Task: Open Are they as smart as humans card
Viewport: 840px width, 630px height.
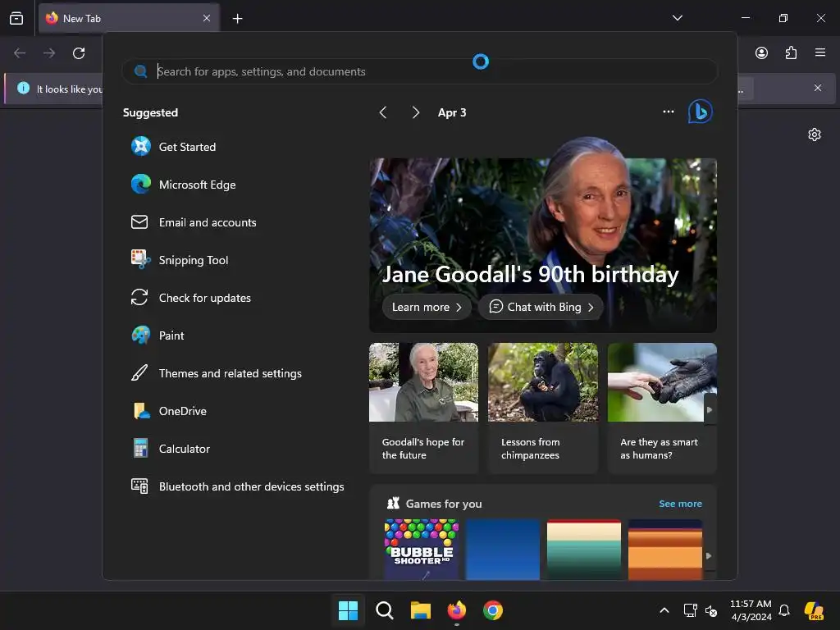Action: pos(662,409)
